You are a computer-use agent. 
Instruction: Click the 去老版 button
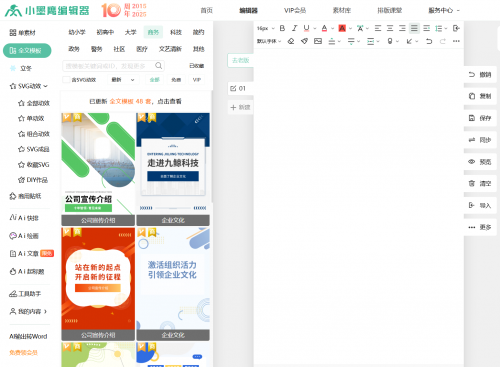pos(241,60)
